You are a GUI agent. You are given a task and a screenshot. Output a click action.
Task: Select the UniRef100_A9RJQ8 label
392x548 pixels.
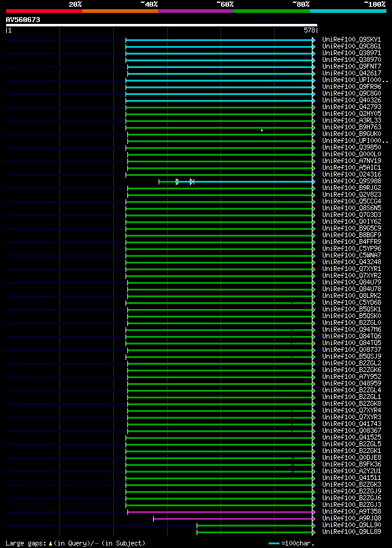tap(352, 519)
